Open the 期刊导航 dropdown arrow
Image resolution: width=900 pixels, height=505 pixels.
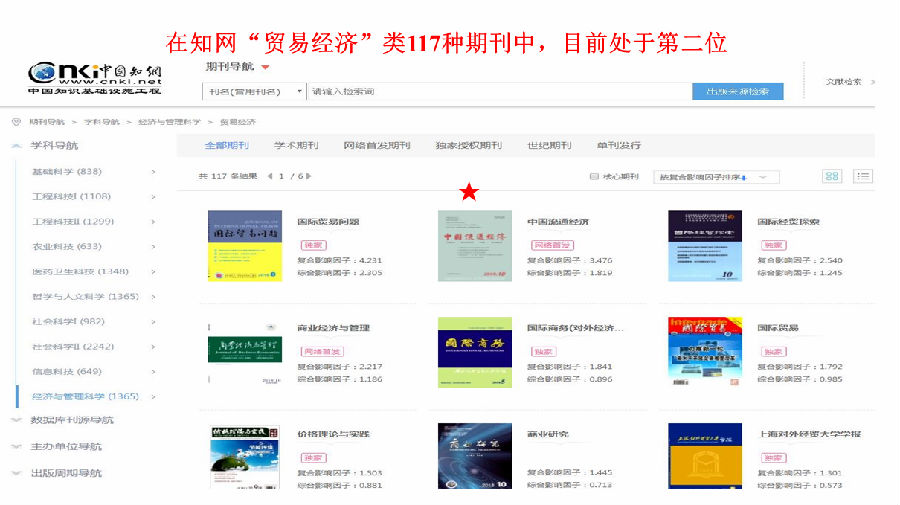click(265, 68)
